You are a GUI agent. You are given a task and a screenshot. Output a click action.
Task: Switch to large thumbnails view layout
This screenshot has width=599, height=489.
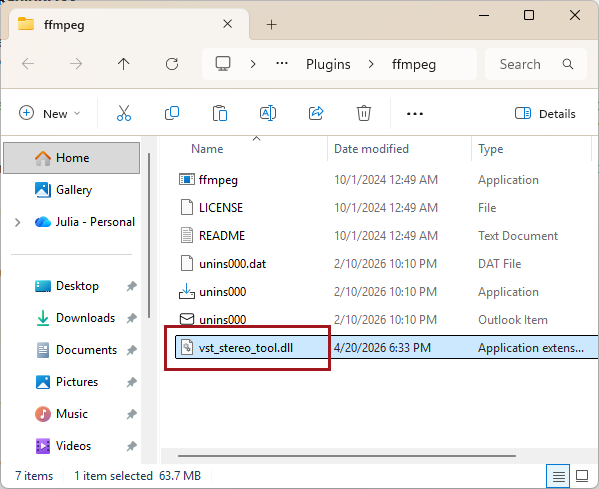click(x=582, y=476)
